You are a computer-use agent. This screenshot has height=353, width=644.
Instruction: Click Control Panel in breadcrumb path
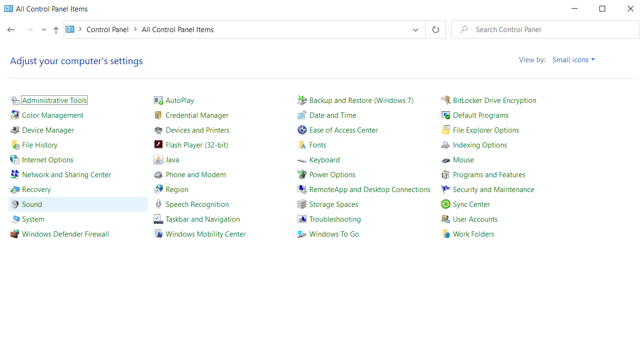pyautogui.click(x=107, y=30)
